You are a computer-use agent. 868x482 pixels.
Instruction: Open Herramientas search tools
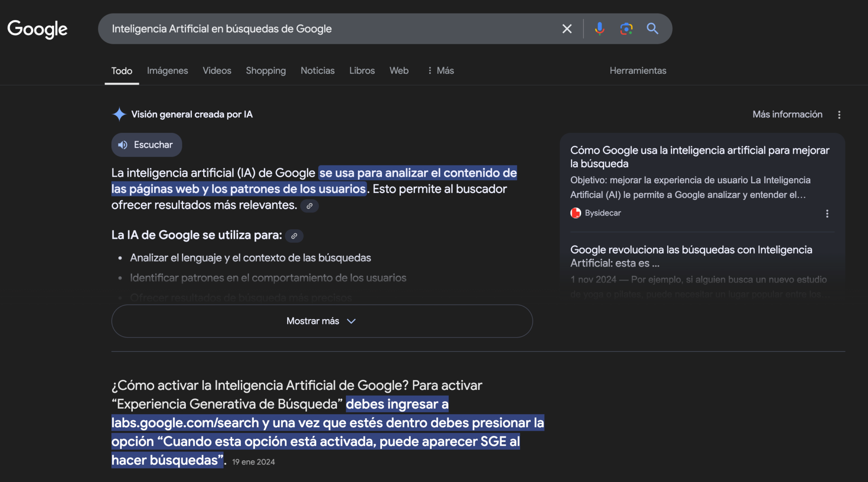tap(638, 71)
